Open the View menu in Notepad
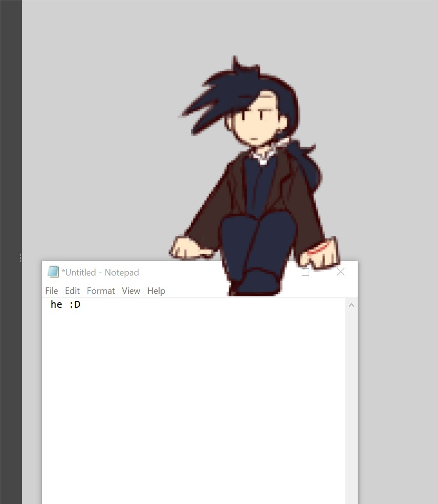The height and width of the screenshot is (504, 438). (131, 291)
